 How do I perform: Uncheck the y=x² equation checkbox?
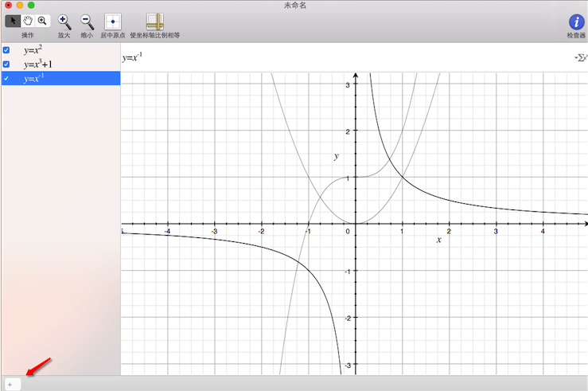(x=6, y=49)
